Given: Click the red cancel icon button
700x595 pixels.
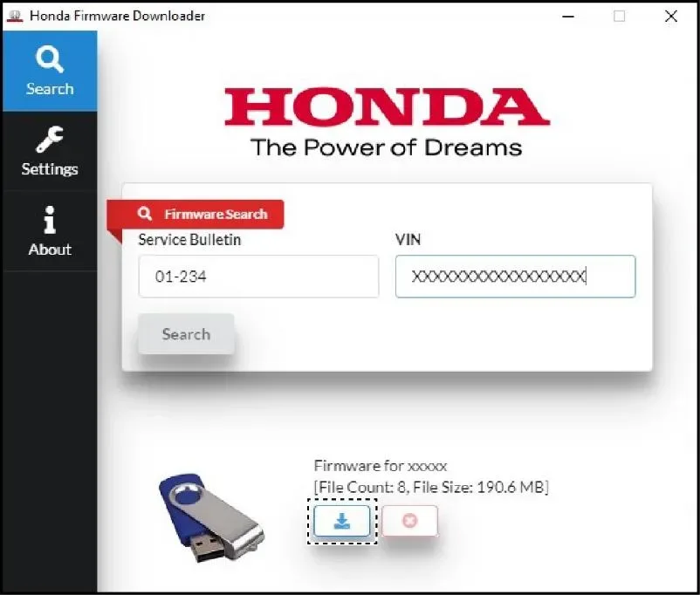Looking at the screenshot, I should pos(410,521).
